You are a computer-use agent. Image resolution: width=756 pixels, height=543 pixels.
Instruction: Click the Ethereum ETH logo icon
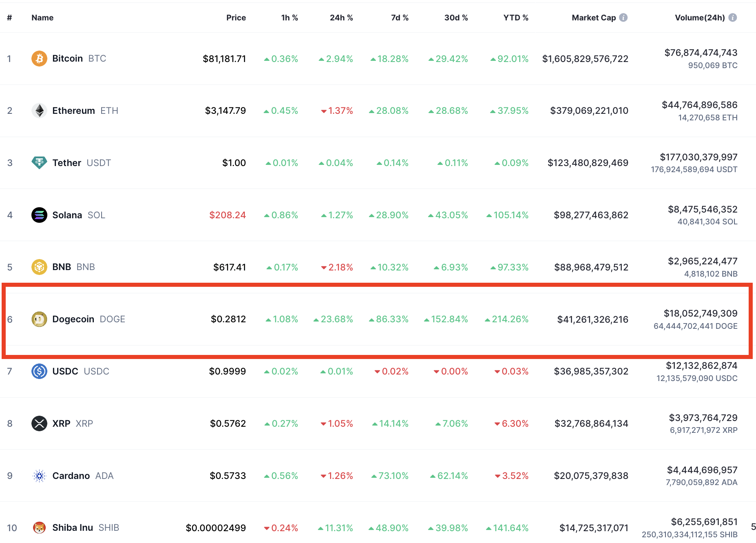coord(39,110)
